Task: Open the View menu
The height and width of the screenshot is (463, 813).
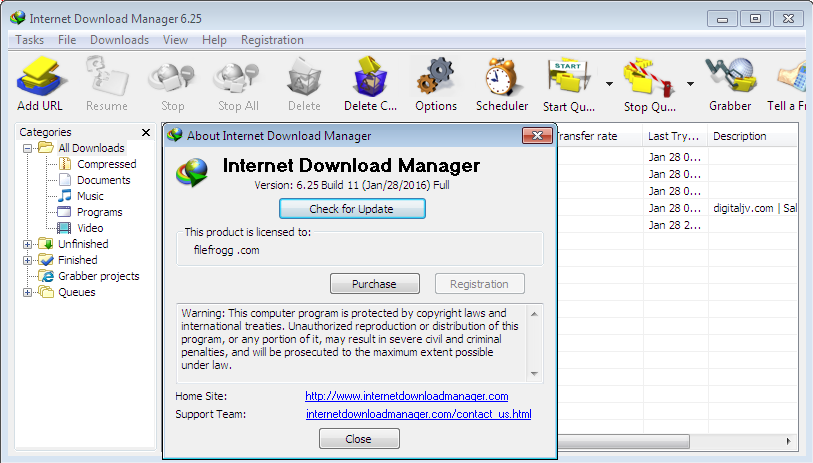Action: point(175,40)
